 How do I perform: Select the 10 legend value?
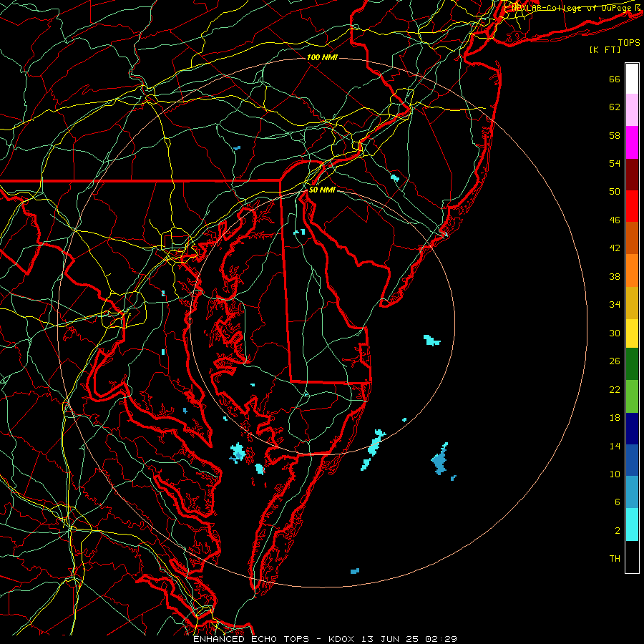click(615, 474)
